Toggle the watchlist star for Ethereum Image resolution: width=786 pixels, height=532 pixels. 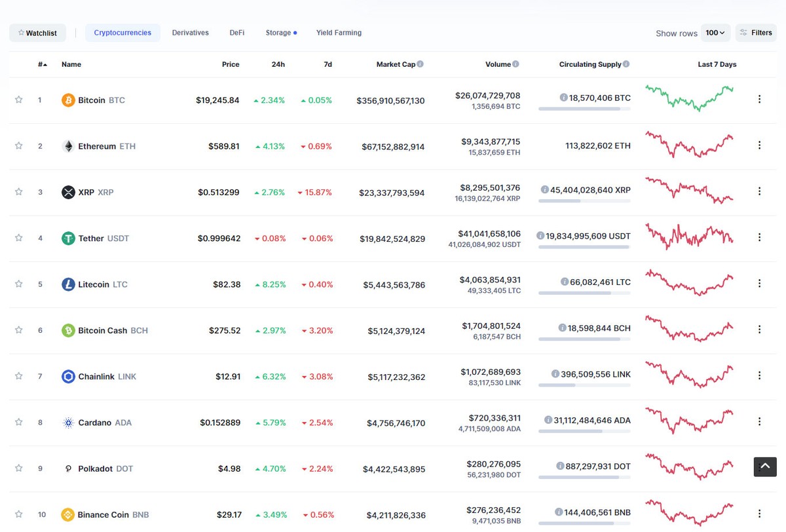pyautogui.click(x=19, y=145)
